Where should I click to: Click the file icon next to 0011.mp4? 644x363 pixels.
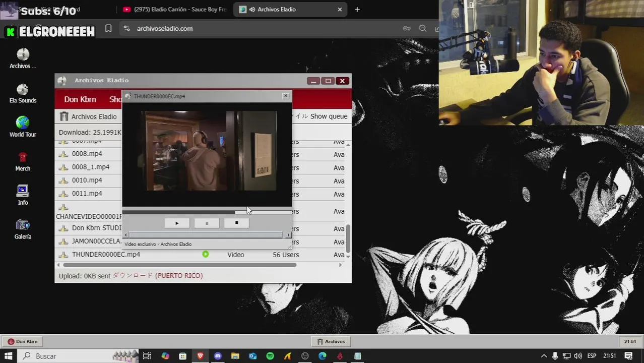pos(63,194)
